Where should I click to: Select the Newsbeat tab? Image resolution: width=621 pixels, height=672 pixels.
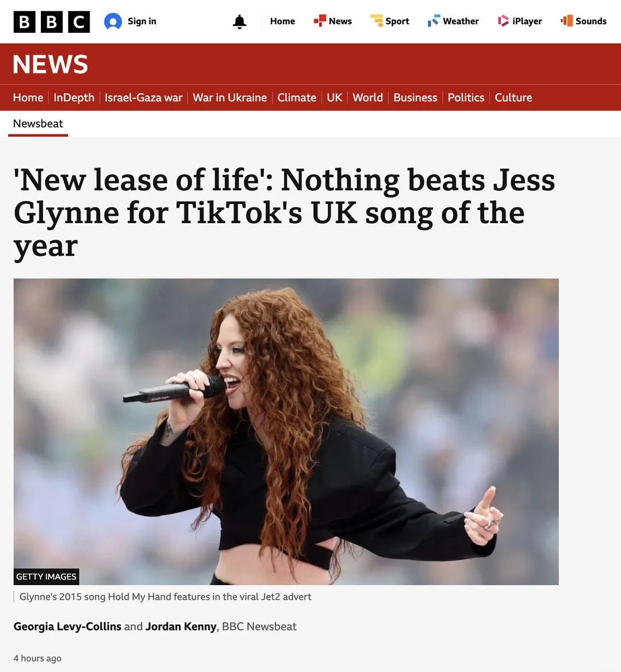(x=38, y=124)
